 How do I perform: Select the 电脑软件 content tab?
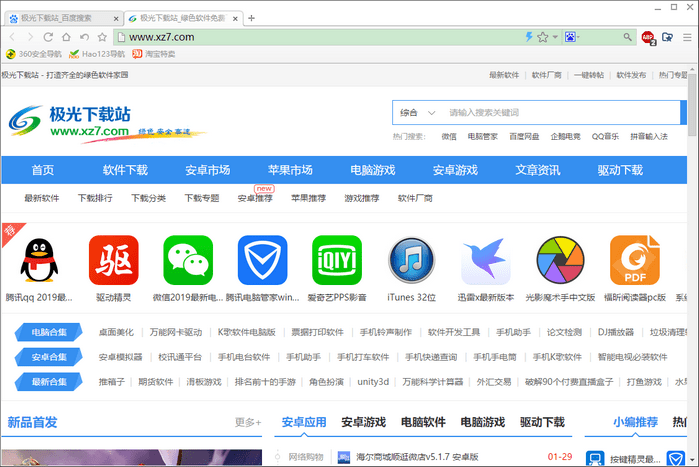pos(423,422)
